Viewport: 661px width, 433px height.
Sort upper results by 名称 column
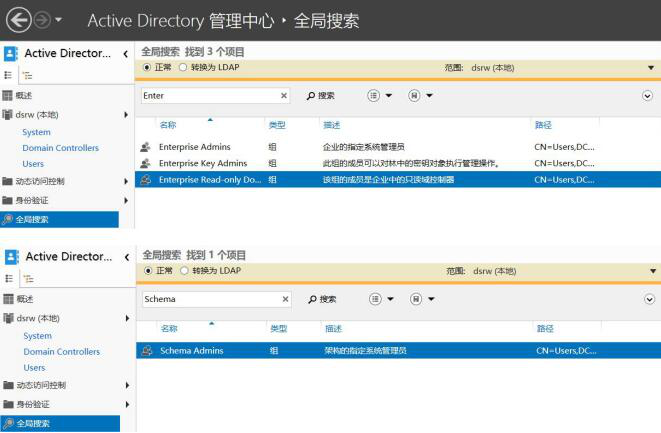pos(168,125)
